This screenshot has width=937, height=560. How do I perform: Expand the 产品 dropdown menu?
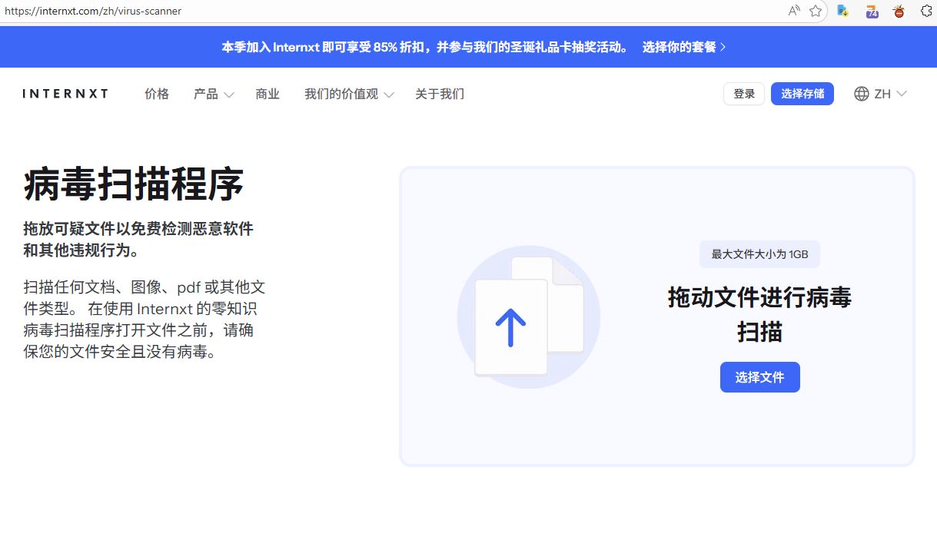(214, 94)
